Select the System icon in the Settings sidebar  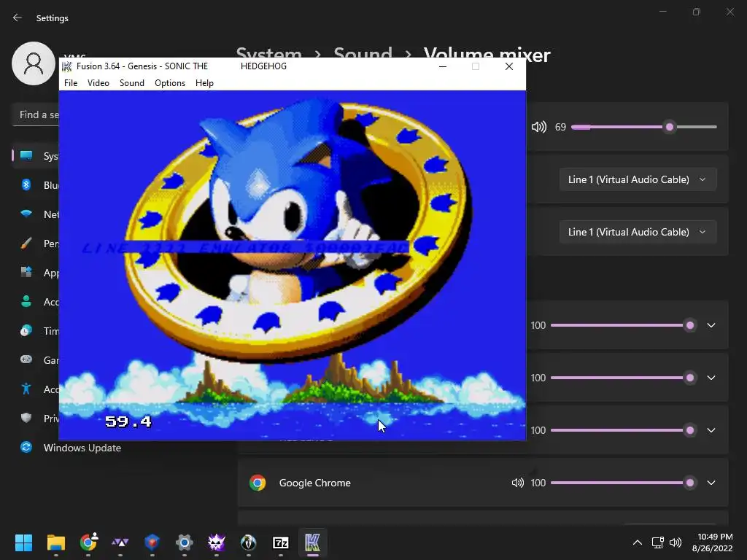(26, 156)
